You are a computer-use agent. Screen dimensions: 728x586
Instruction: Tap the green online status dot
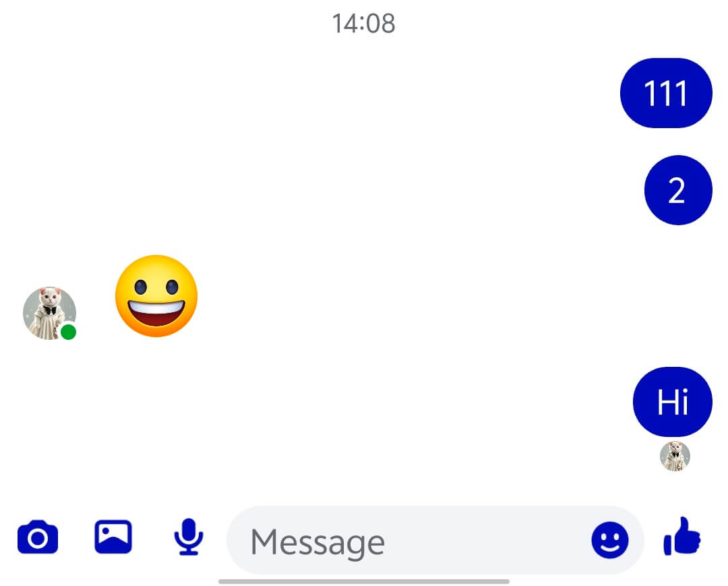pyautogui.click(x=68, y=332)
